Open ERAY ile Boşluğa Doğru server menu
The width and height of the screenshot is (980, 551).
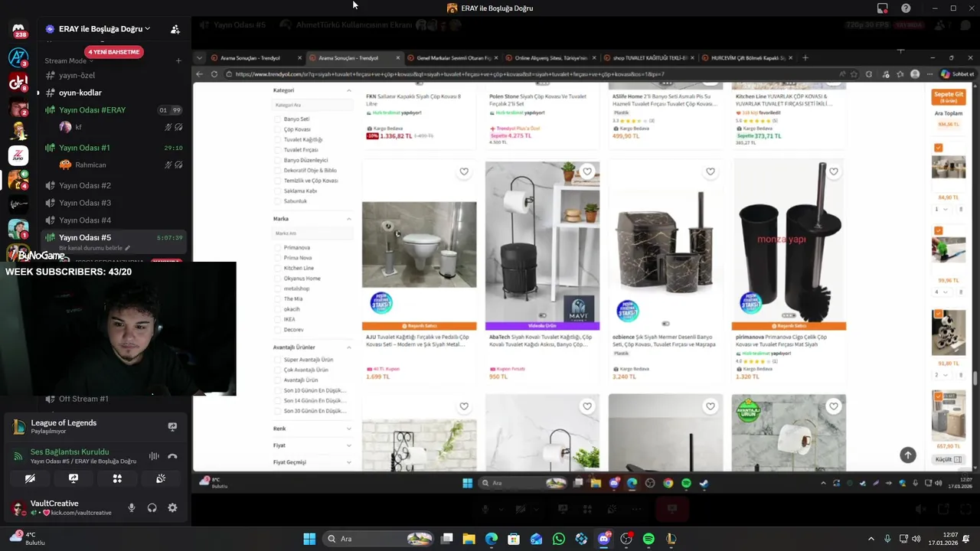(104, 29)
